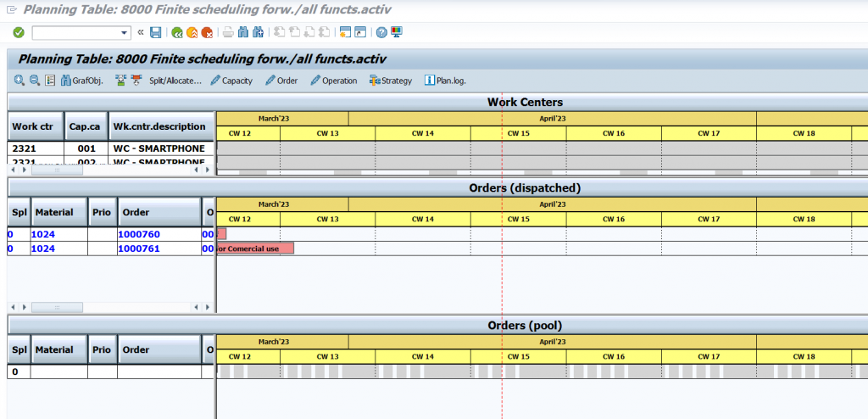
Task: Open the Strategy settings button
Action: [390, 81]
